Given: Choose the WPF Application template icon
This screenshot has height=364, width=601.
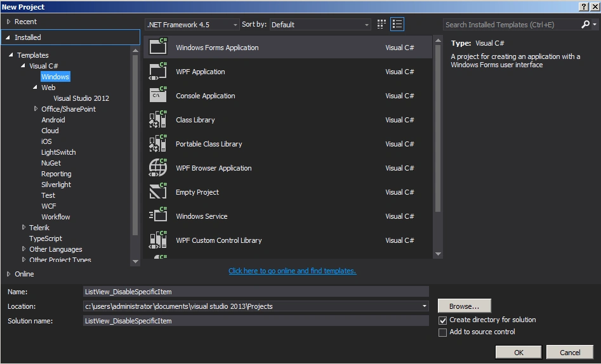Looking at the screenshot, I should (158, 71).
